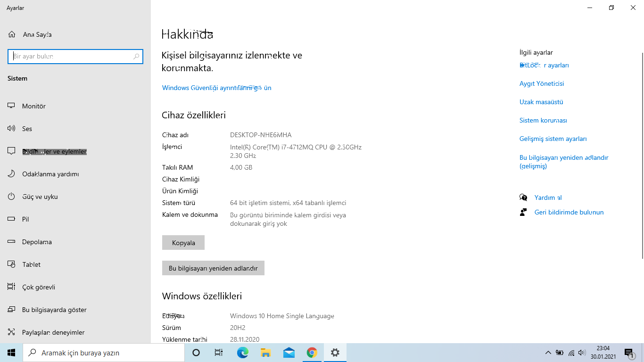Open Cortana from the taskbar circle icon
Viewport: 644px width, 362px height.
coord(196,353)
